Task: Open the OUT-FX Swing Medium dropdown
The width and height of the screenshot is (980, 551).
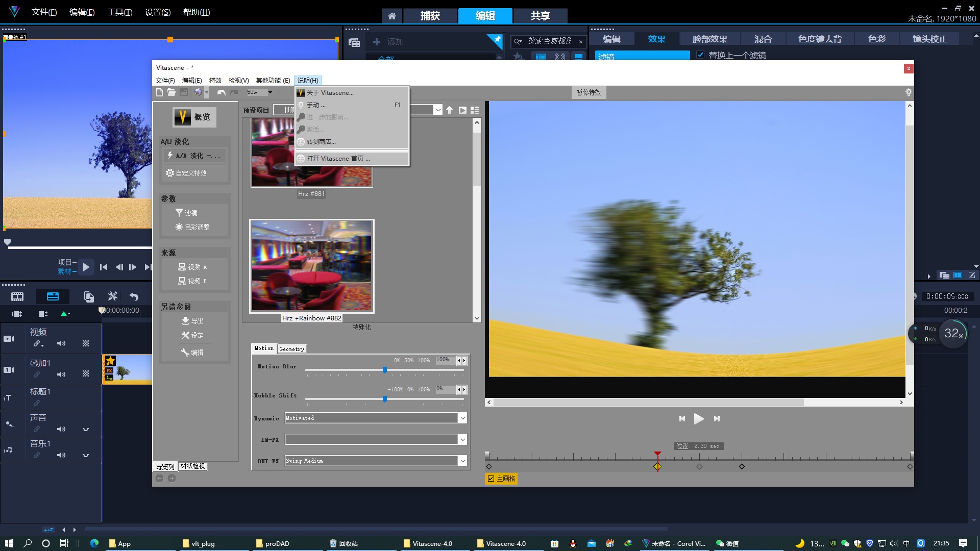Action: point(462,461)
